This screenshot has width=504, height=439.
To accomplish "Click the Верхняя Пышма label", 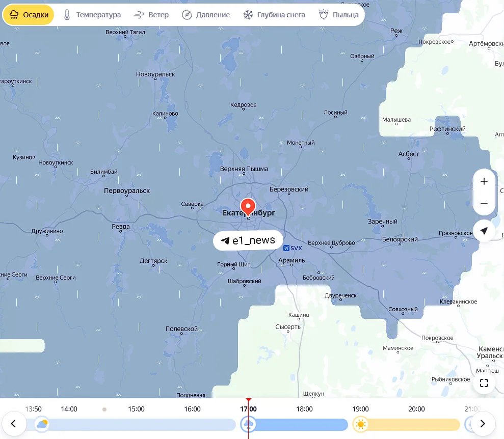I will 244,169.
